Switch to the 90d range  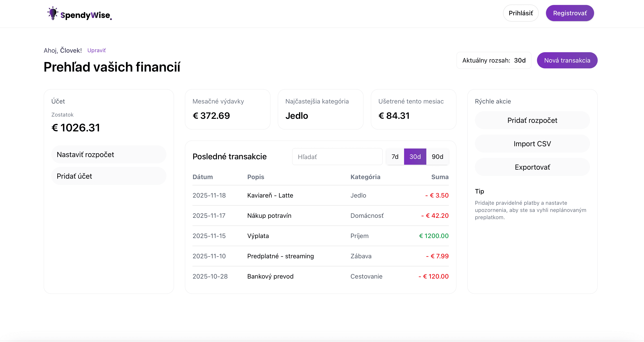pyautogui.click(x=437, y=157)
